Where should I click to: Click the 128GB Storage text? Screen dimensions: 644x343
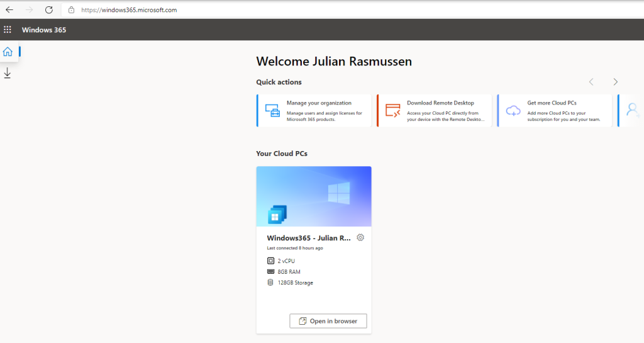pyautogui.click(x=296, y=283)
